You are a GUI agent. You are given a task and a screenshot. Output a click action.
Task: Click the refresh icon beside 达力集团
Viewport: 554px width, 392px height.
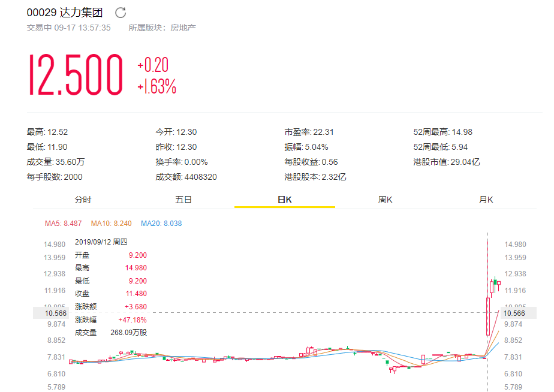tap(121, 13)
